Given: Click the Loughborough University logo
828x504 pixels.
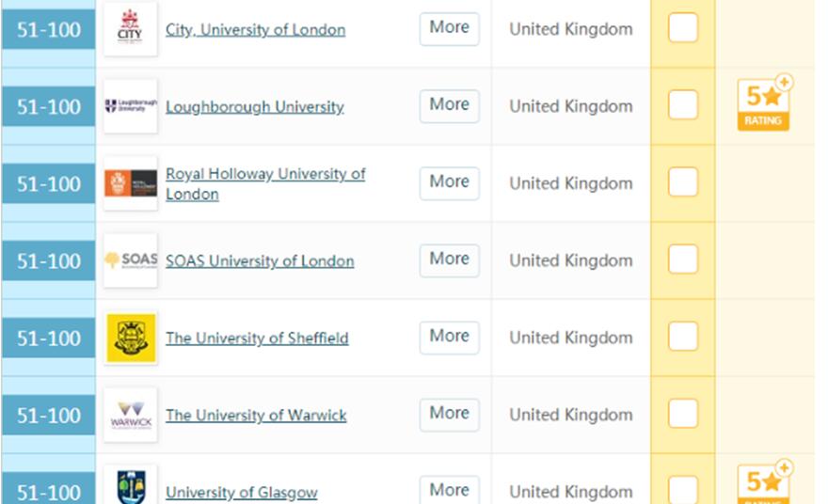Looking at the screenshot, I should 130,106.
